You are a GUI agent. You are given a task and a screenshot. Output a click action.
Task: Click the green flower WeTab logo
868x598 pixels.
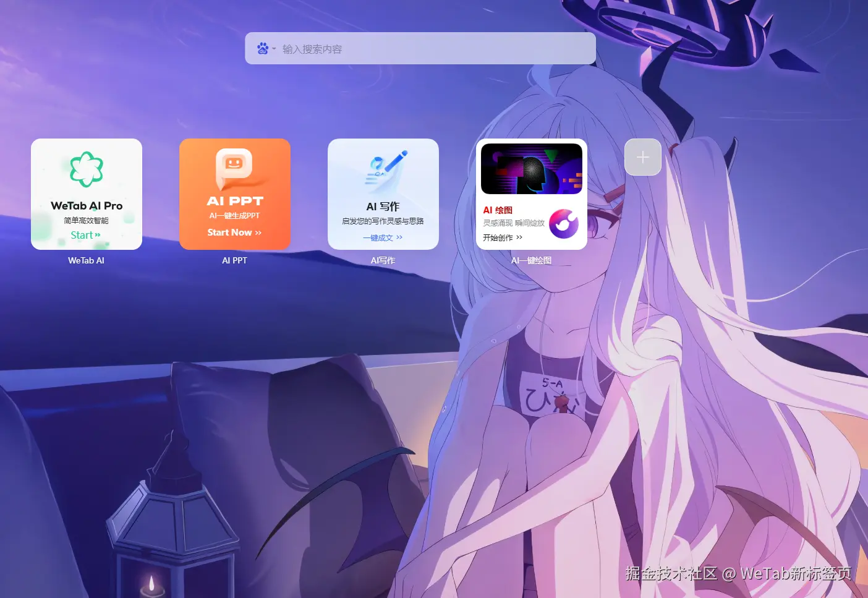tap(87, 169)
